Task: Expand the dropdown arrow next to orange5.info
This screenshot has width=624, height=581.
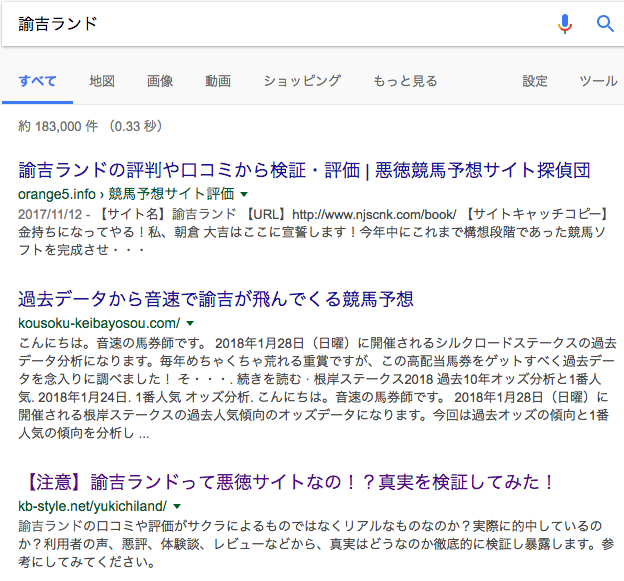Action: (x=244, y=194)
